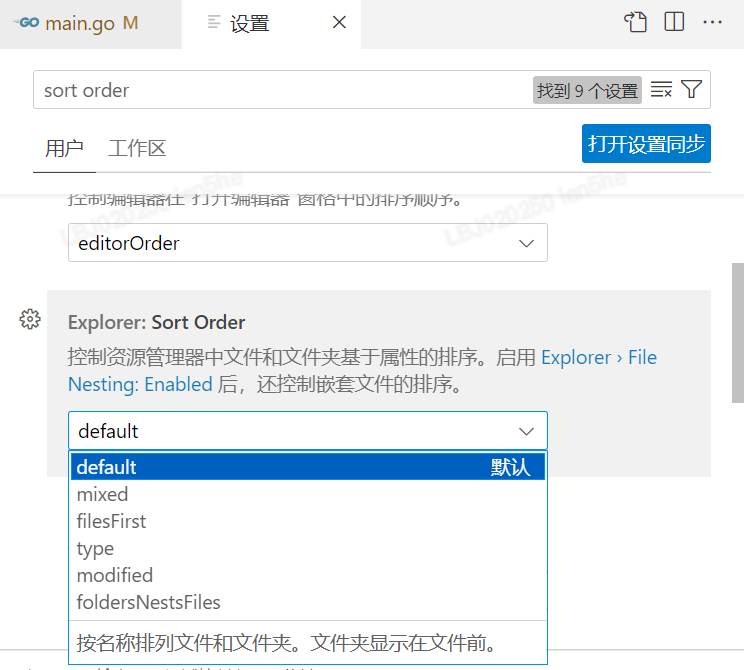Select foldersNestsFiles option
Image resolution: width=744 pixels, height=670 pixels.
148,602
